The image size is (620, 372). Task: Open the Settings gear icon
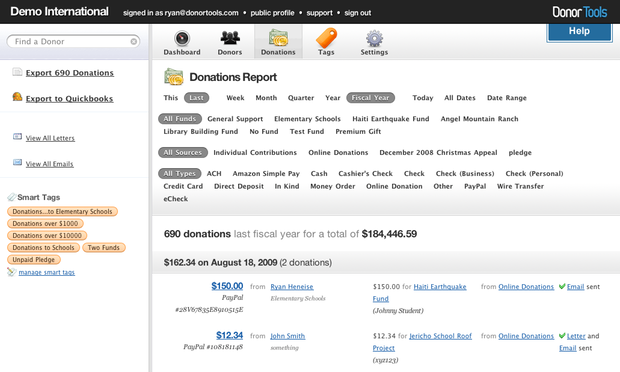click(374, 39)
